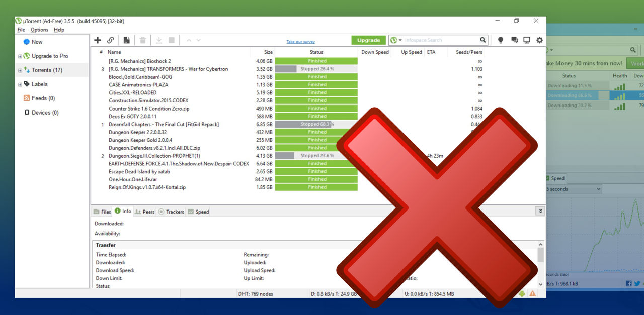Viewport: 644px width, 315px height.
Task: Sort list by Down Speed column header
Action: (375, 52)
